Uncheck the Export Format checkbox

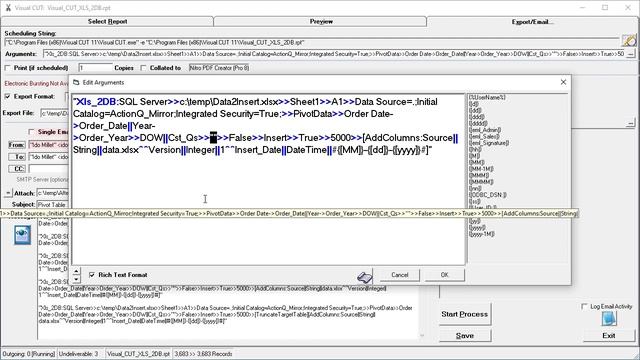[x=7, y=96]
